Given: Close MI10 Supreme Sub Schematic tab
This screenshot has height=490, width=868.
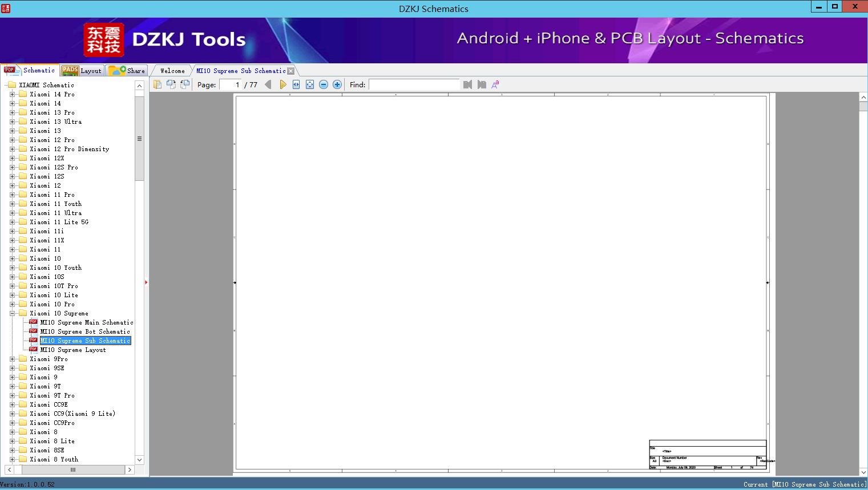Looking at the screenshot, I should pyautogui.click(x=291, y=71).
